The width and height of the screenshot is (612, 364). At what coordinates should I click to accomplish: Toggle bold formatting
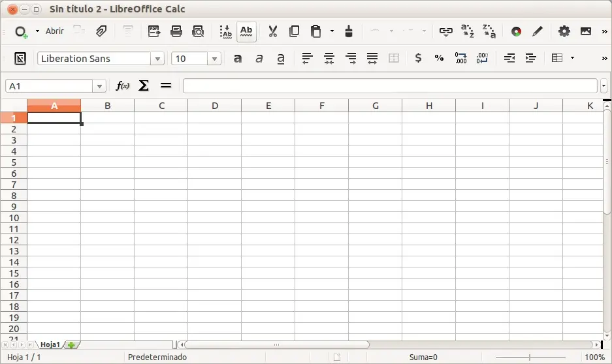(237, 59)
